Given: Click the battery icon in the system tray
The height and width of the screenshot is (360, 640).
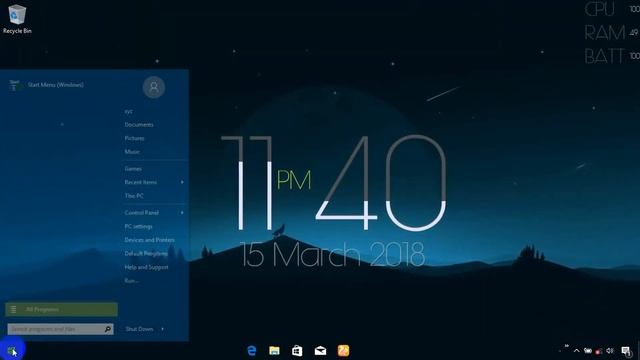Looking at the screenshot, I should (x=588, y=351).
